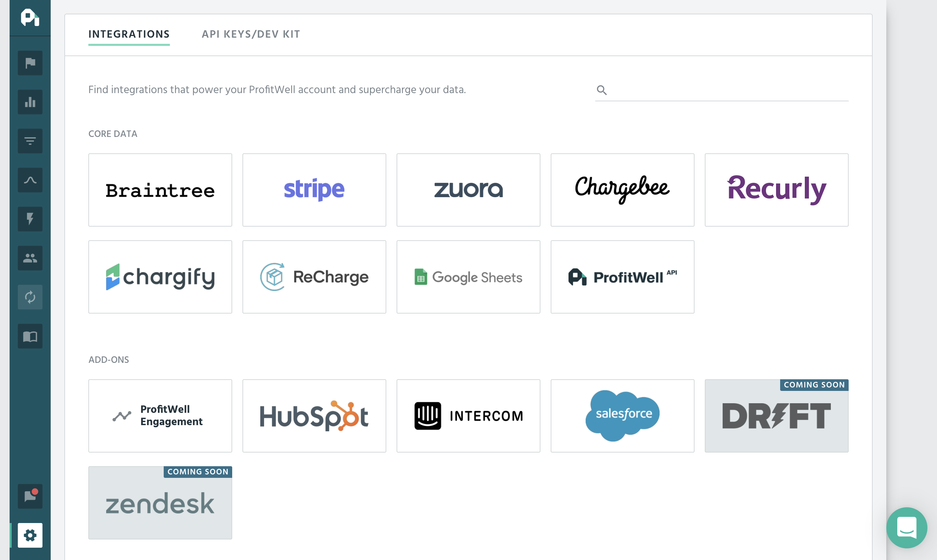Open the flag goals sidebar icon
Image resolution: width=937 pixels, height=560 pixels.
(x=30, y=63)
